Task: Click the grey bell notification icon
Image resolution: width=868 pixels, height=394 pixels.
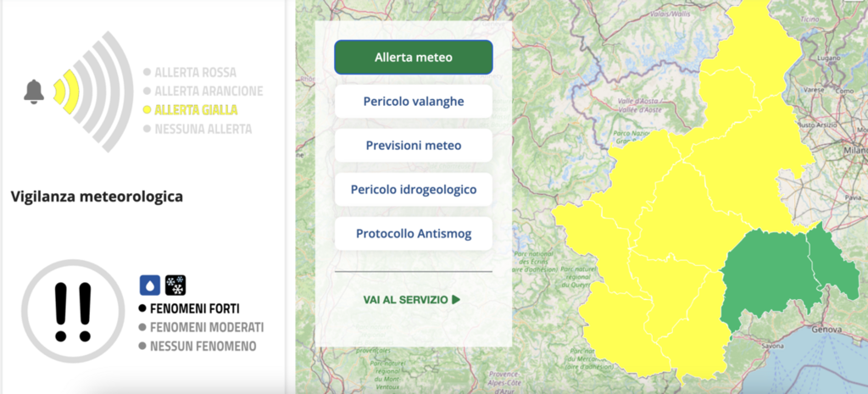Action: [34, 92]
